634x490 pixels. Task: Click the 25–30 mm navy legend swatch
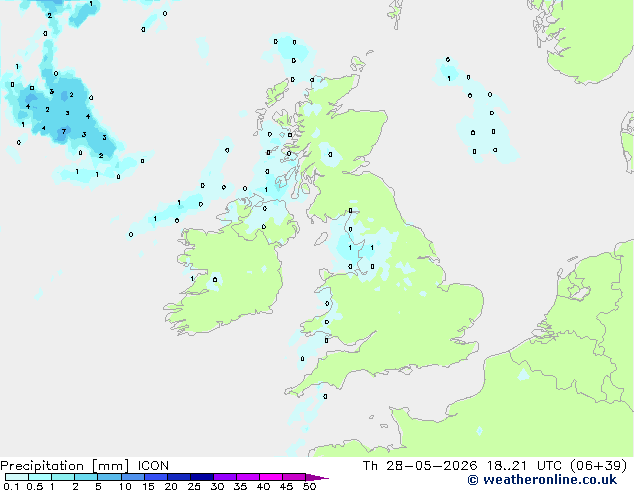(202, 477)
